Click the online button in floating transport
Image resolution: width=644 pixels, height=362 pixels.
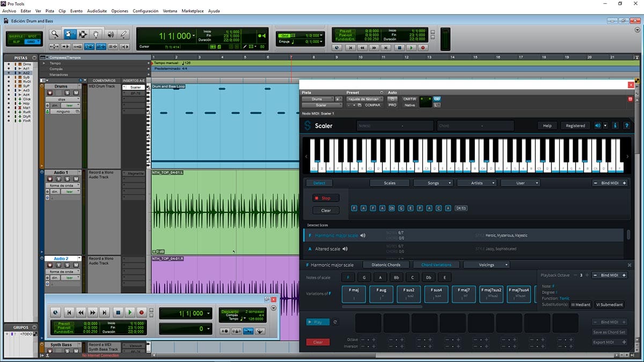tap(56, 312)
